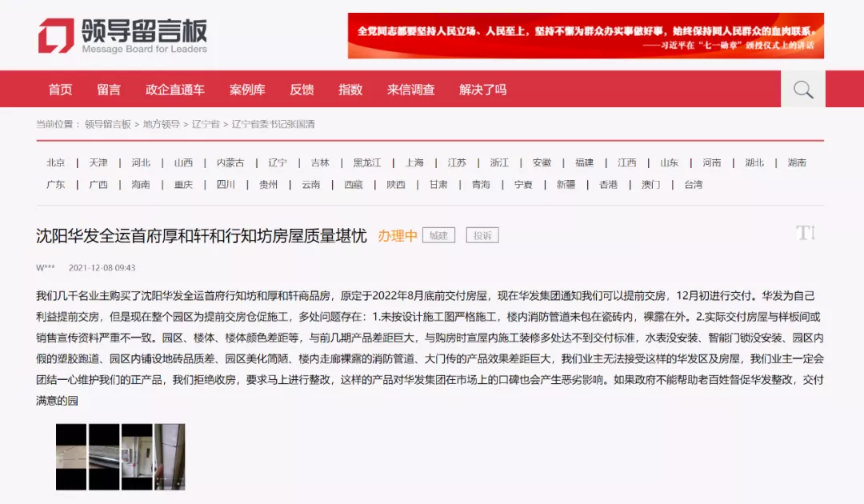
Task: Open the 案例库 menu item
Action: pos(247,90)
